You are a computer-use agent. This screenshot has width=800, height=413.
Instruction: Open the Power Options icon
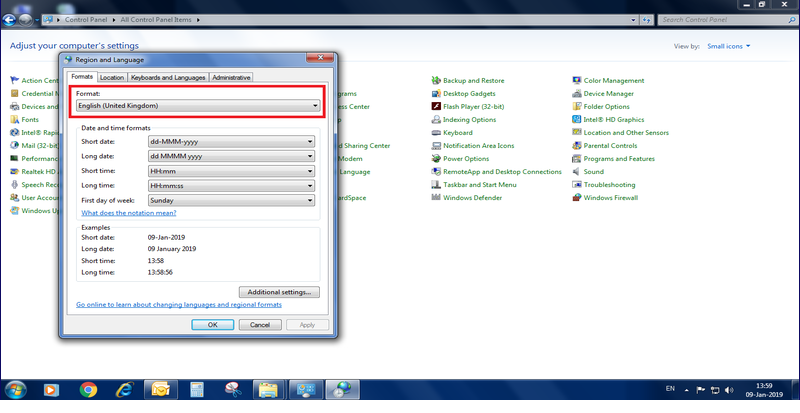coord(436,159)
